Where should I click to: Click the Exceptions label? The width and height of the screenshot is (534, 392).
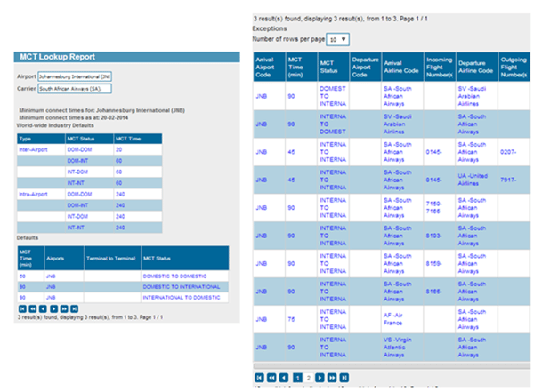(x=270, y=28)
